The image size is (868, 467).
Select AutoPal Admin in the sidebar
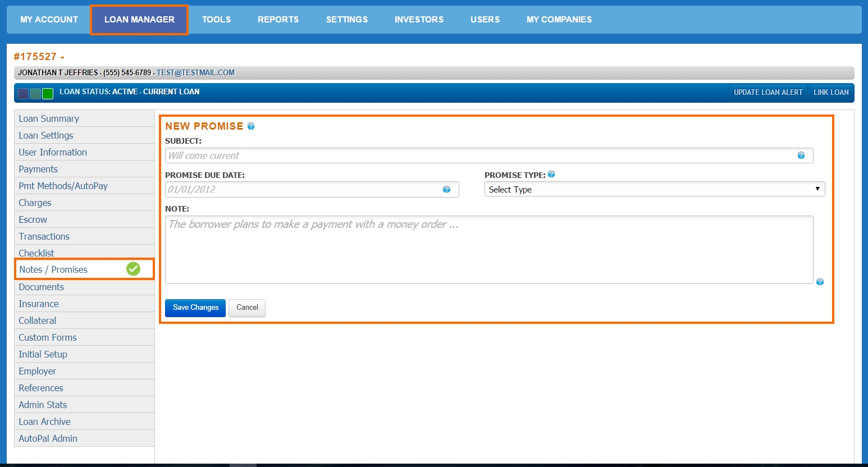pos(84,438)
